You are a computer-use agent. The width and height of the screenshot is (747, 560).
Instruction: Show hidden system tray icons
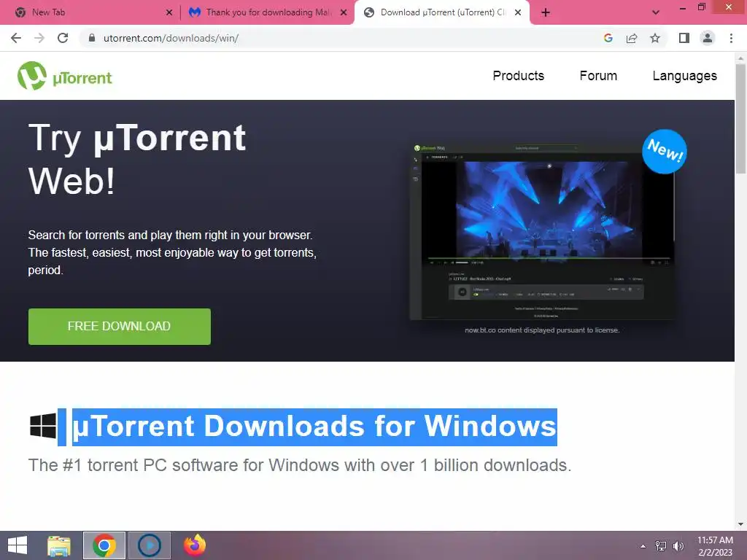(x=643, y=546)
